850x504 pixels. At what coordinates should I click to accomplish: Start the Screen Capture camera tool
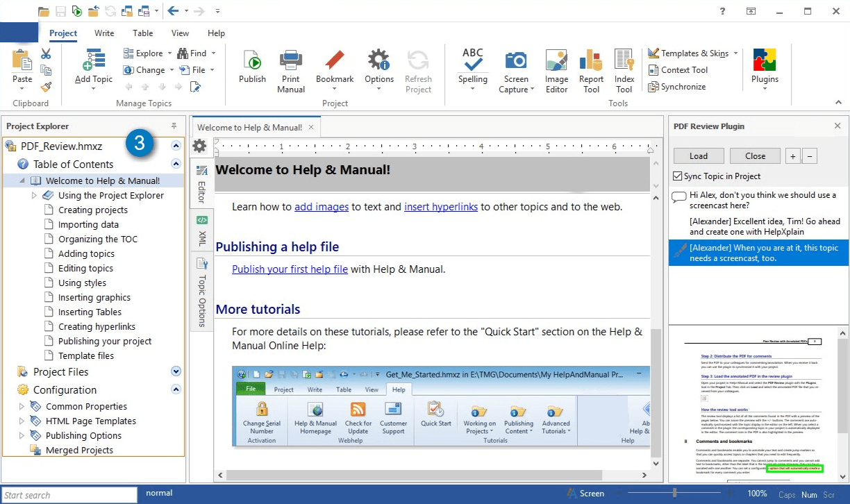tap(516, 60)
